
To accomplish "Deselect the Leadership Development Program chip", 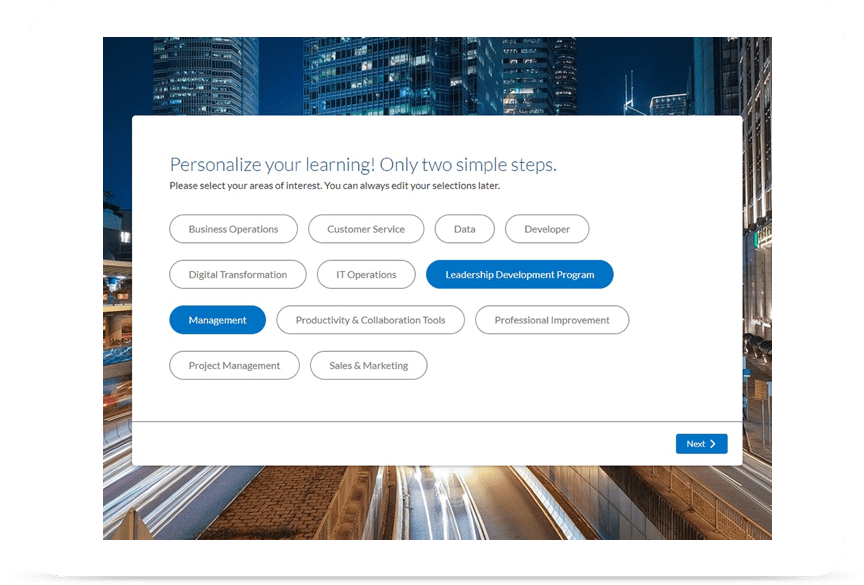I will tap(519, 274).
